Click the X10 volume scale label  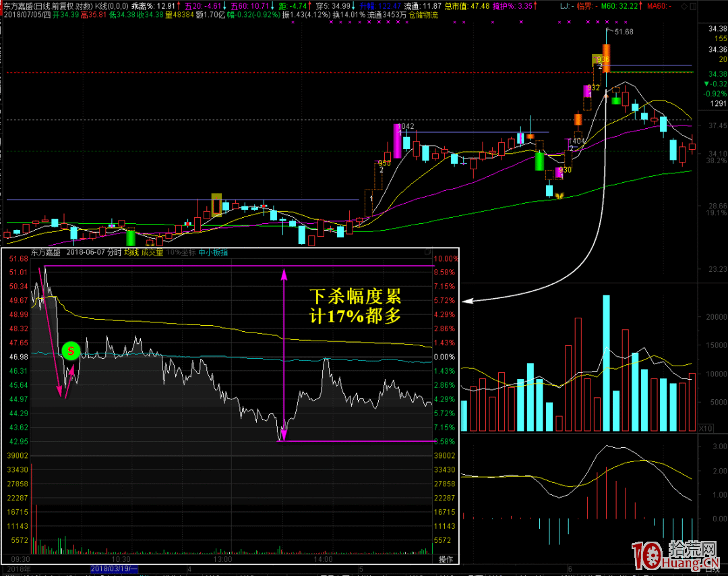(706, 428)
